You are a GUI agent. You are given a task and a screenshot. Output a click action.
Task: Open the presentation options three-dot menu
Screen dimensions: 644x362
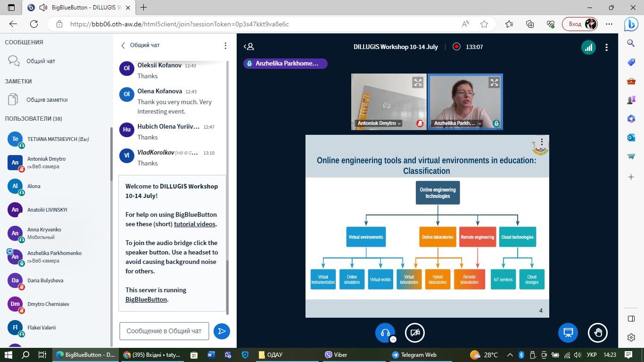tap(542, 142)
